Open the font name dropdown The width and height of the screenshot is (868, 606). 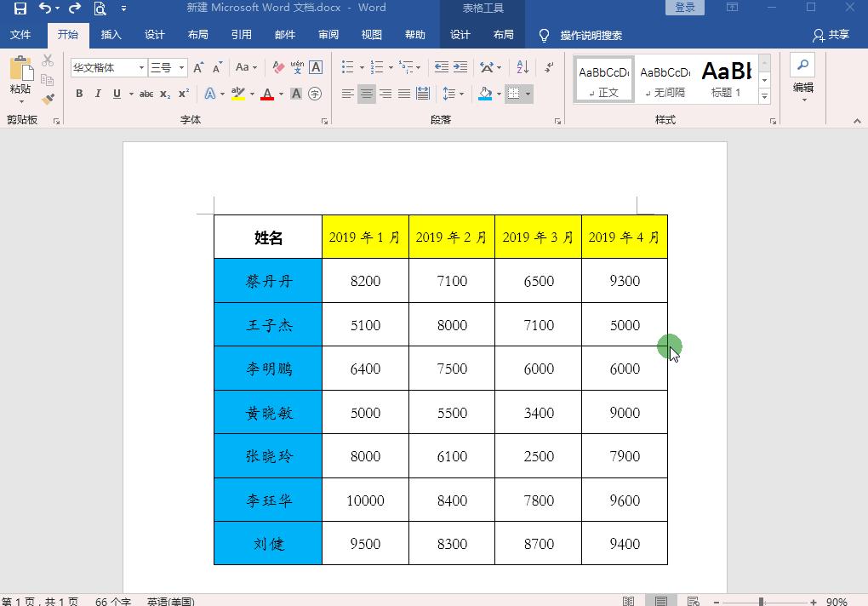(x=141, y=67)
